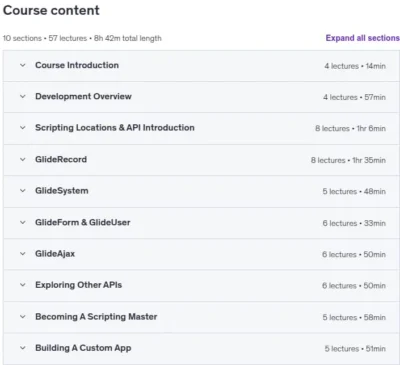Click chevron next to Building A Custom App
400x365 pixels.
[23, 348]
